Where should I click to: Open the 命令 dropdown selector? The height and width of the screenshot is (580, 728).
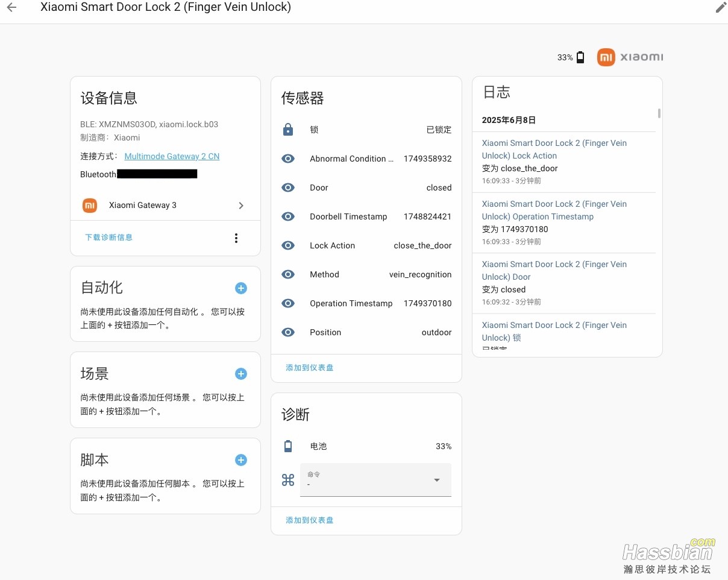point(375,480)
